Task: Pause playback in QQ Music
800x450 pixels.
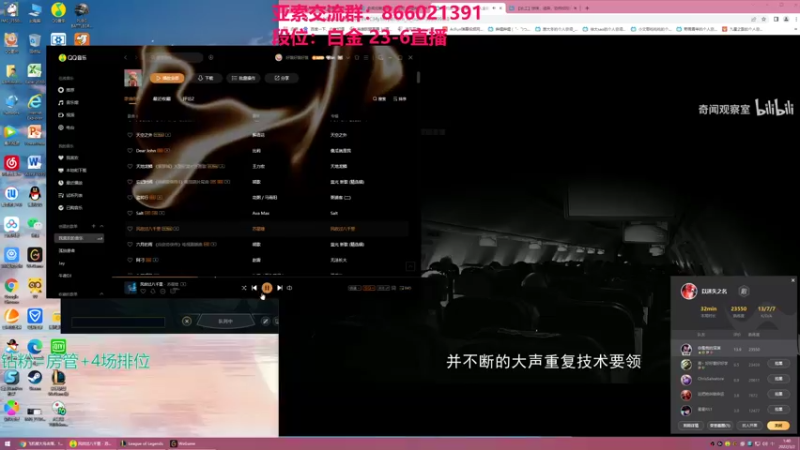Action: click(266, 288)
